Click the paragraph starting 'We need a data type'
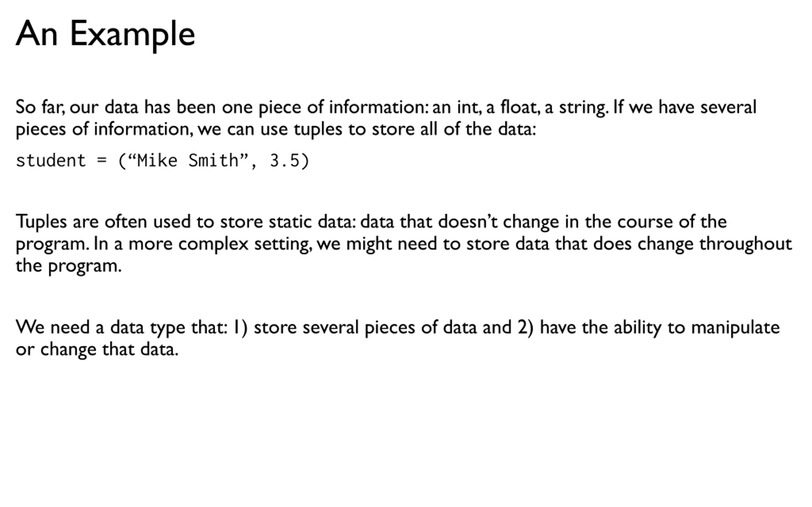The width and height of the screenshot is (812, 507). coord(398,338)
